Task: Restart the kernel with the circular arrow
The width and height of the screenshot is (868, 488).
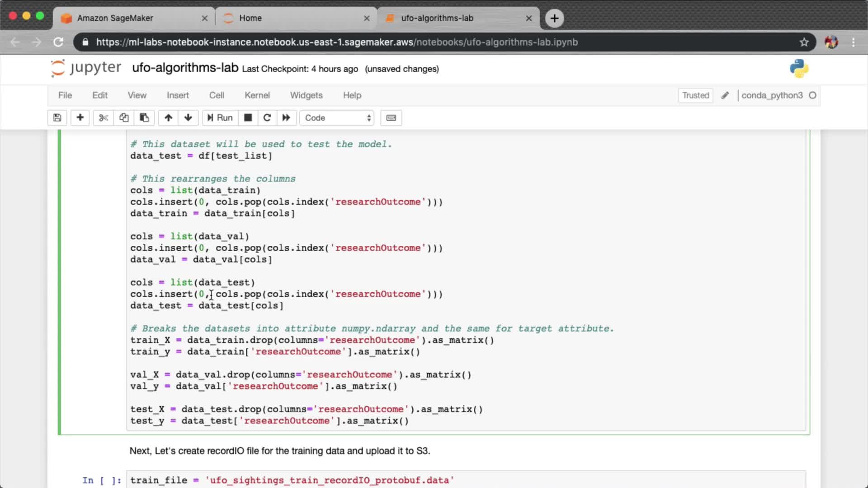Action: [x=267, y=118]
